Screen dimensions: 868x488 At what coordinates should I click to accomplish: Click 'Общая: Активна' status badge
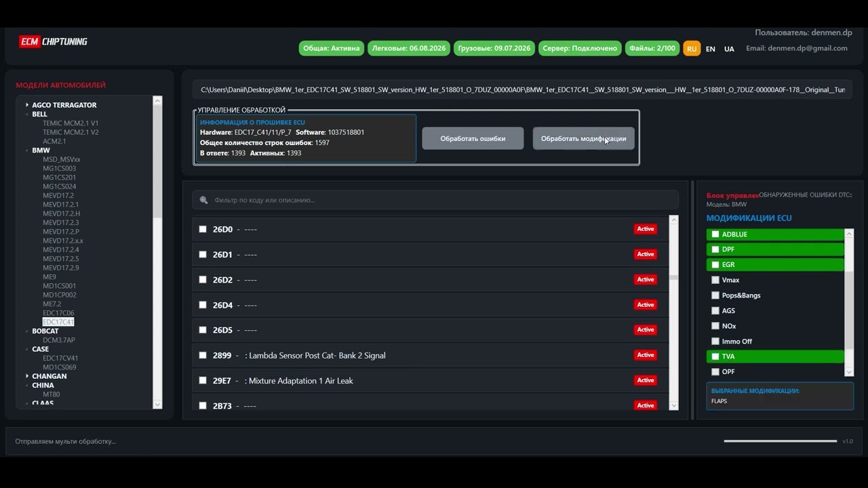click(332, 49)
